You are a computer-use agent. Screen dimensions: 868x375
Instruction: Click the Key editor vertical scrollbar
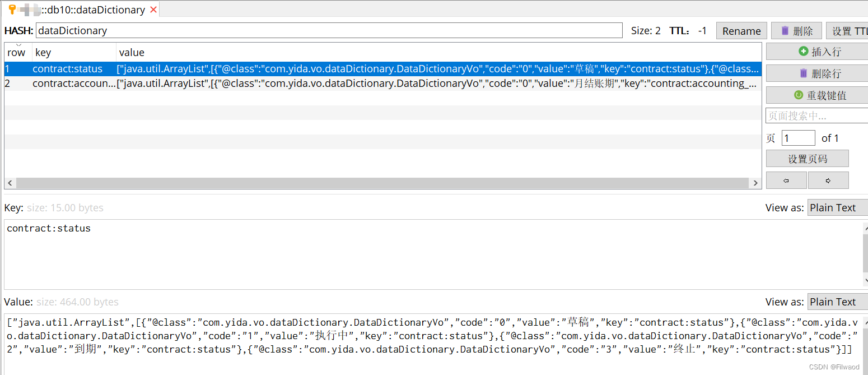865,253
